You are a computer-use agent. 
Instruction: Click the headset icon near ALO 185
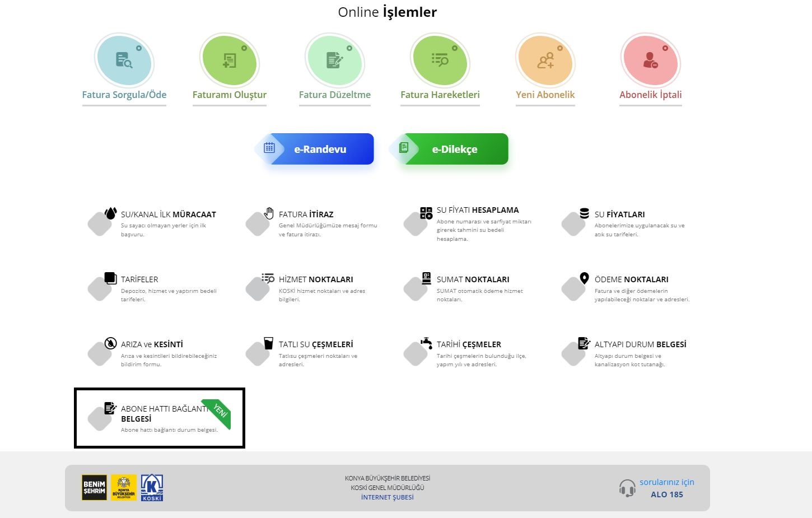coord(627,488)
